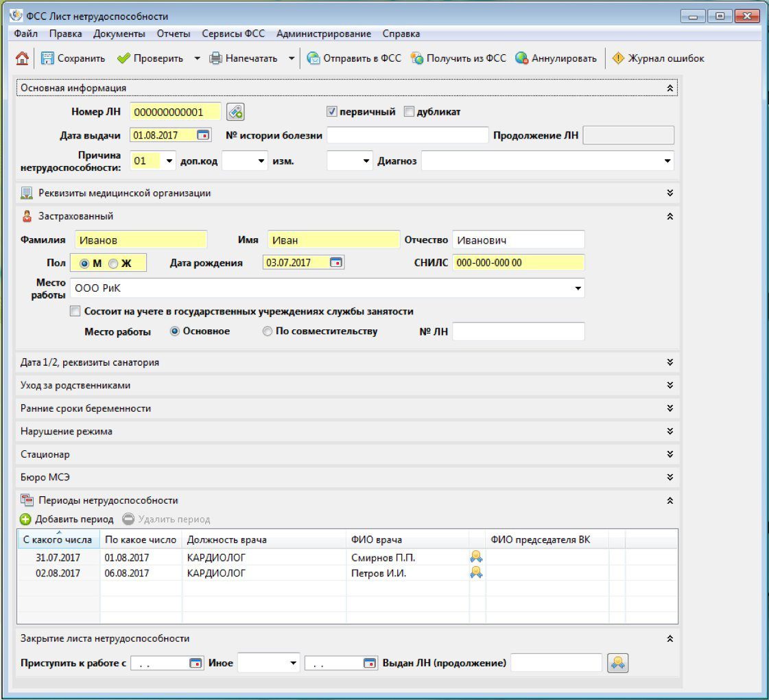Select the Ж gender radio button
The width and height of the screenshot is (769, 700).
click(114, 264)
